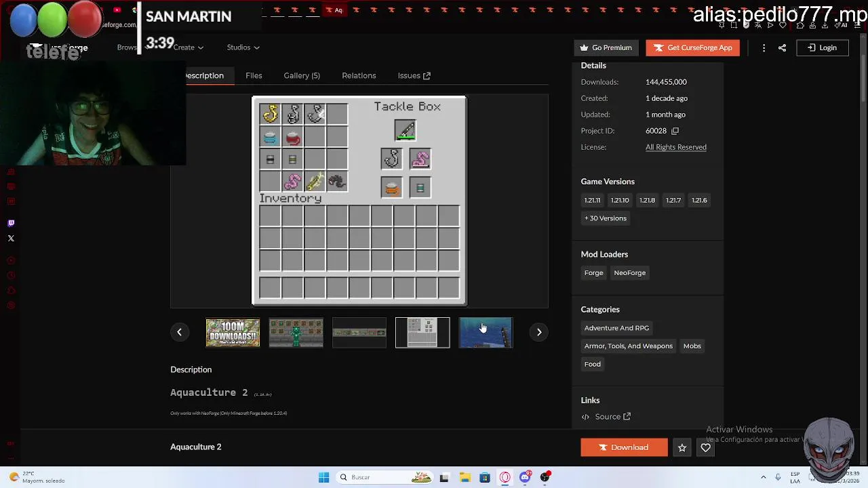868x488 pixels.
Task: Select game version 1.21.7
Action: (673, 200)
